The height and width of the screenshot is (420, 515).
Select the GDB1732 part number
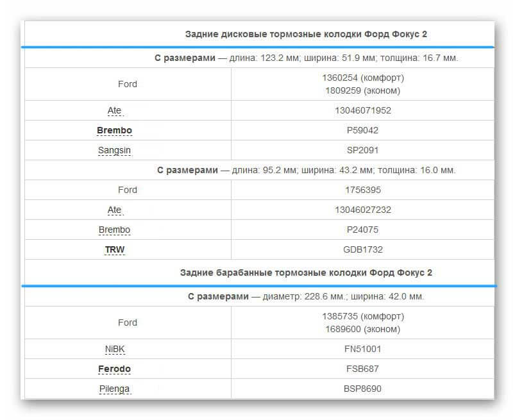pyautogui.click(x=362, y=249)
